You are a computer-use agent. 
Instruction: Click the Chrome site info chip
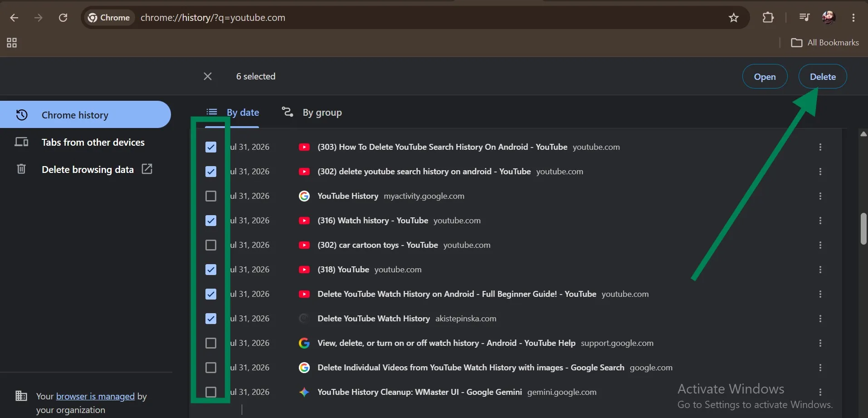(x=109, y=18)
